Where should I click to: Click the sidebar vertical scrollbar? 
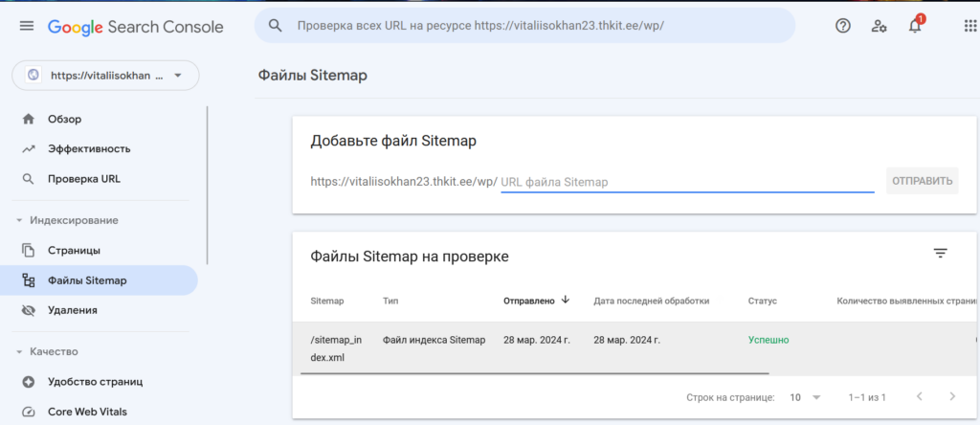(x=207, y=185)
